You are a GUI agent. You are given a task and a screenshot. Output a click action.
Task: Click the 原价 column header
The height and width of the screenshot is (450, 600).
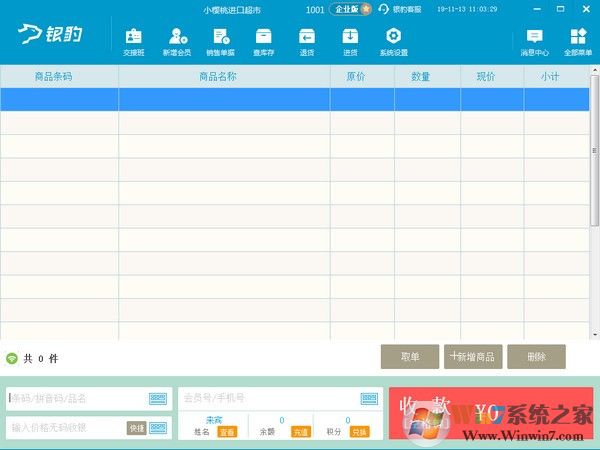point(362,77)
